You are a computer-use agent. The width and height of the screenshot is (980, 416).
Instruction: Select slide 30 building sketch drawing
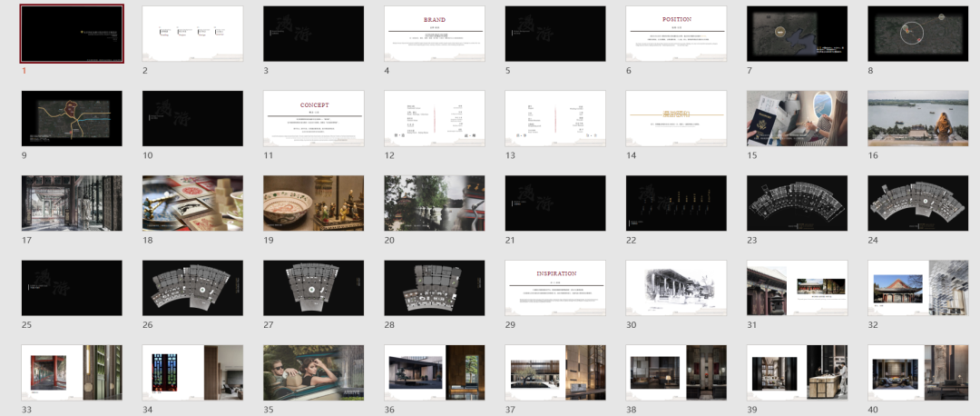point(676,288)
